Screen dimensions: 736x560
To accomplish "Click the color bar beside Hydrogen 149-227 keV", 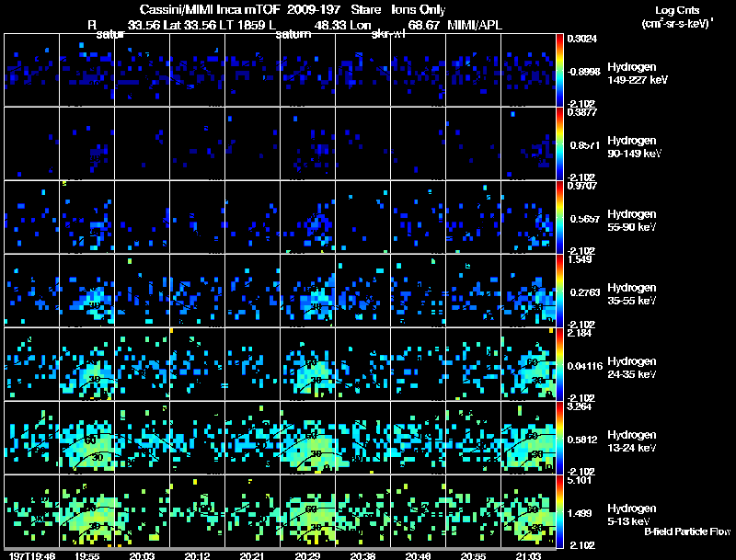I will click(x=559, y=70).
